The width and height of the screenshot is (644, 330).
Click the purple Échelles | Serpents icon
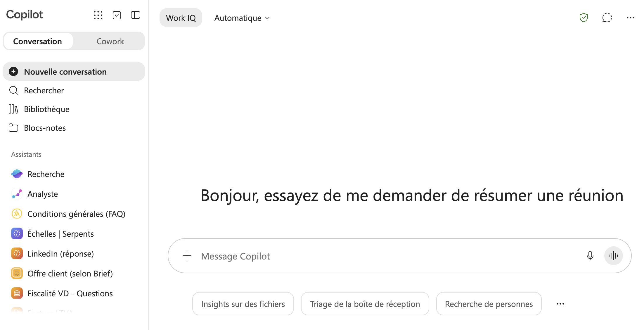click(17, 234)
